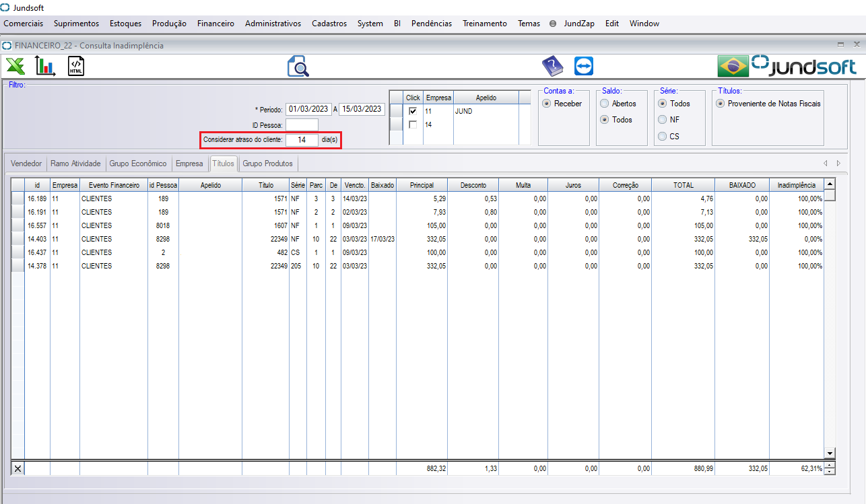The width and height of the screenshot is (866, 504).
Task: Click the ID Pessoa input field
Action: [302, 124]
